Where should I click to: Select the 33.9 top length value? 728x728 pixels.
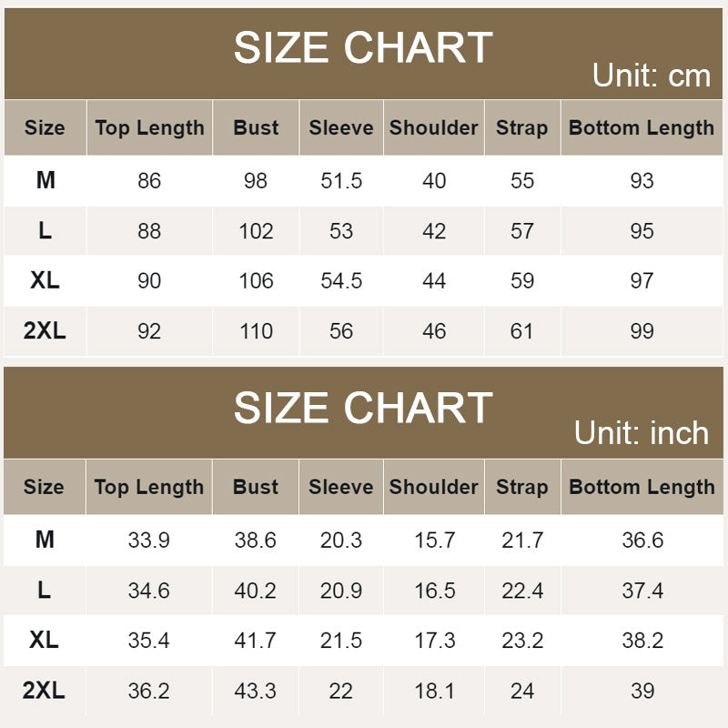[149, 541]
